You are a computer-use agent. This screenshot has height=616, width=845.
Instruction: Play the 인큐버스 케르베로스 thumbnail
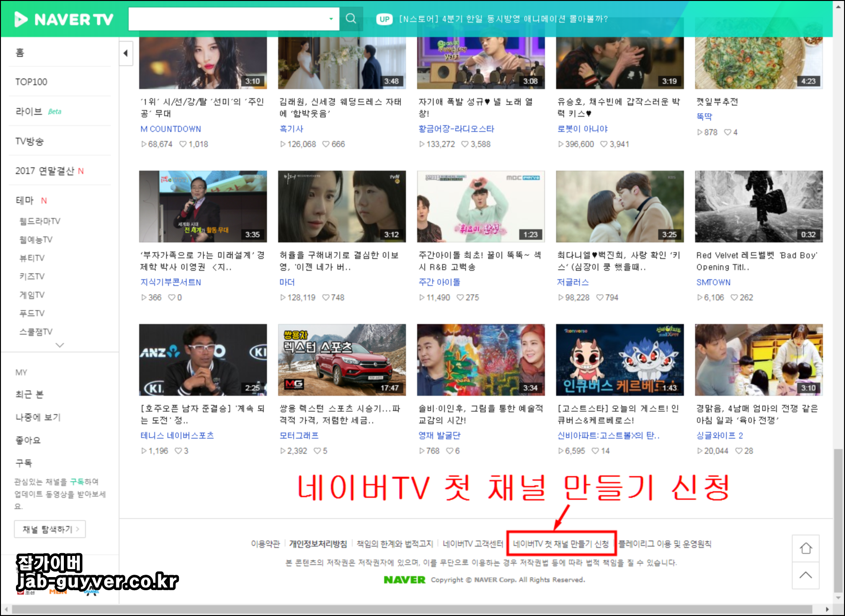[620, 360]
